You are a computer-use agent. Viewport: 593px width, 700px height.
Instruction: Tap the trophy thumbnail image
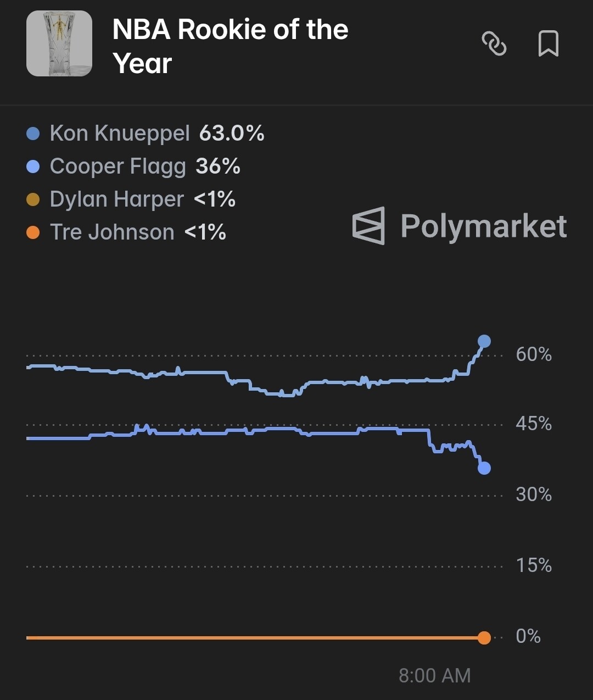[x=59, y=43]
